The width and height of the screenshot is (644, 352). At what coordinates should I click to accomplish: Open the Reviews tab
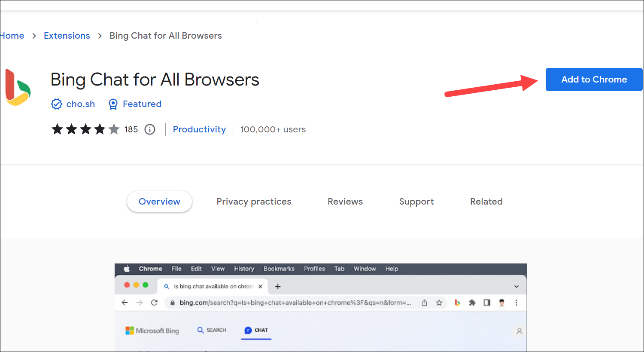point(345,202)
